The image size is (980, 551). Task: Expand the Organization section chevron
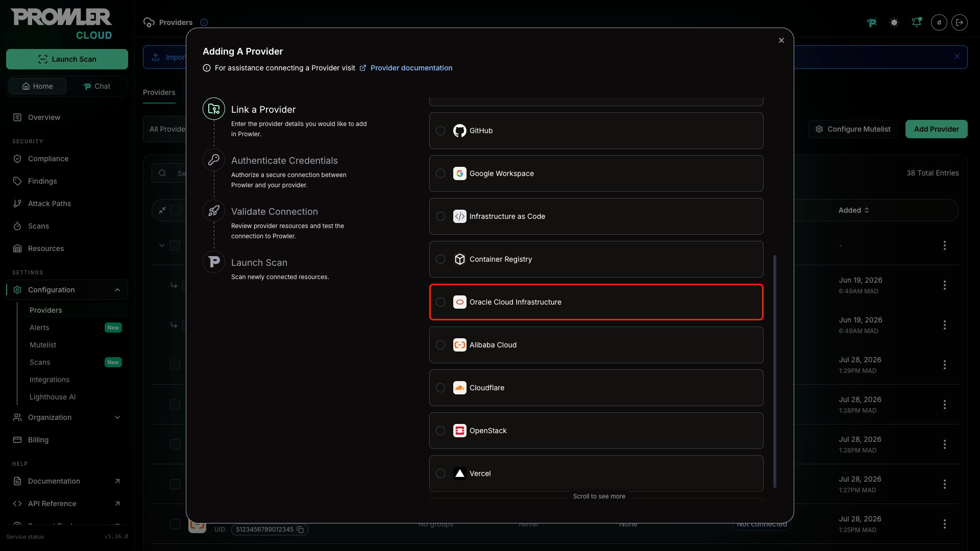(117, 417)
